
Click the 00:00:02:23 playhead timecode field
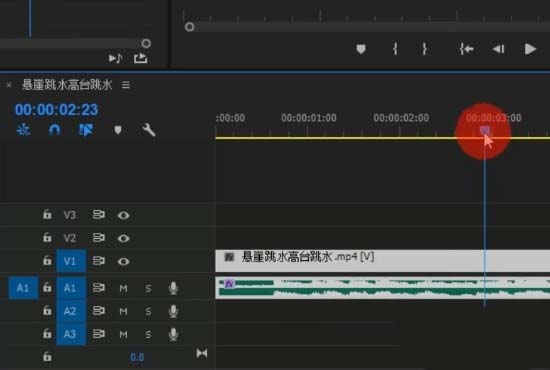(56, 110)
